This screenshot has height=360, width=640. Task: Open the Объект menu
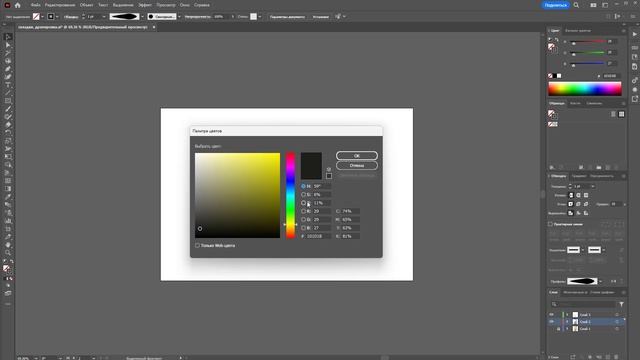point(87,5)
